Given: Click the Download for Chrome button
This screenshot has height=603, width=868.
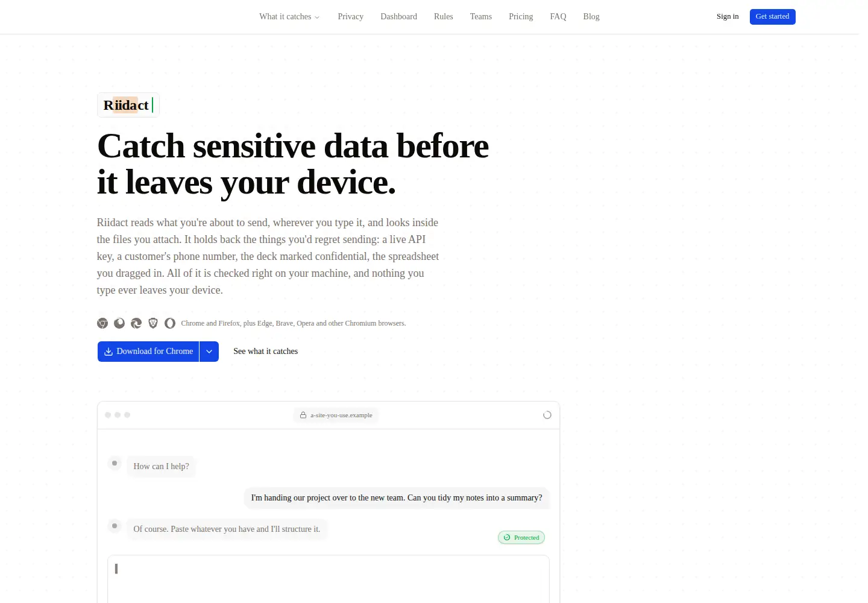Looking at the screenshot, I should point(148,352).
